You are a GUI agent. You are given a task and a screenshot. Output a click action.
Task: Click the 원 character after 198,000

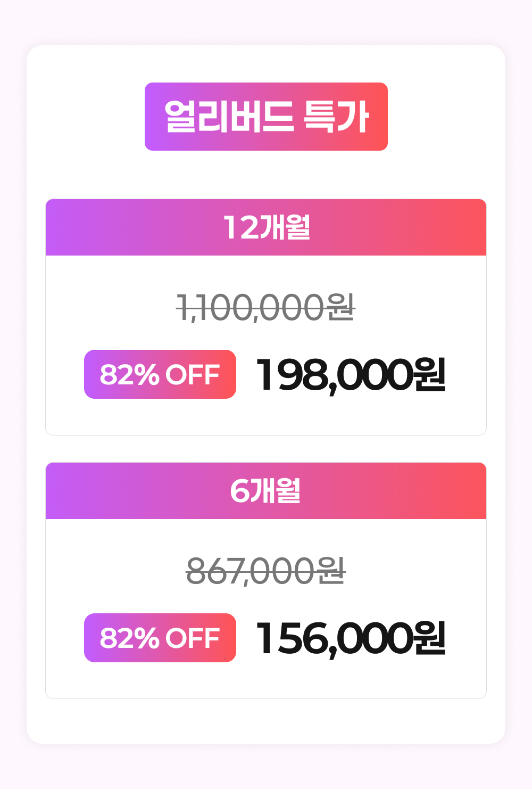(x=430, y=375)
